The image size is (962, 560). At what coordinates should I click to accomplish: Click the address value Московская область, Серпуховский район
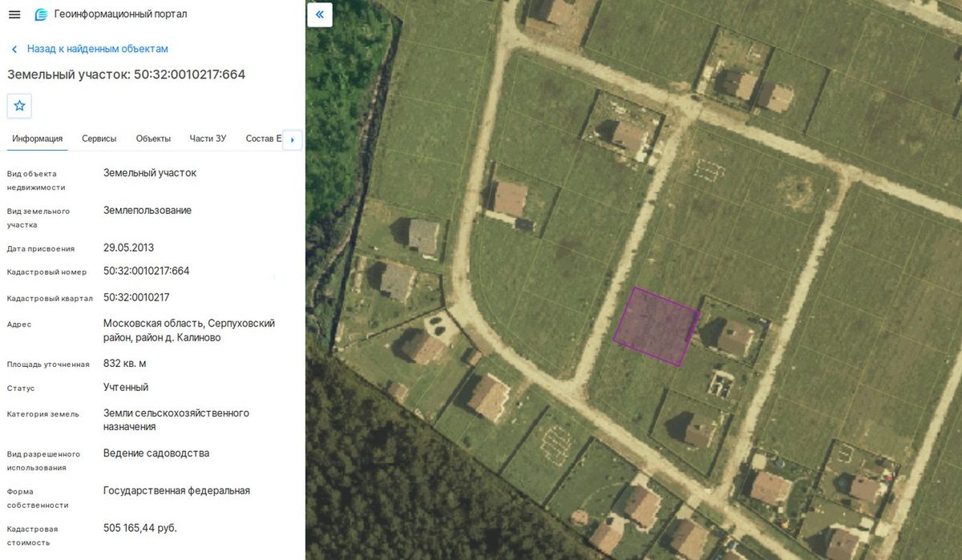click(x=189, y=330)
